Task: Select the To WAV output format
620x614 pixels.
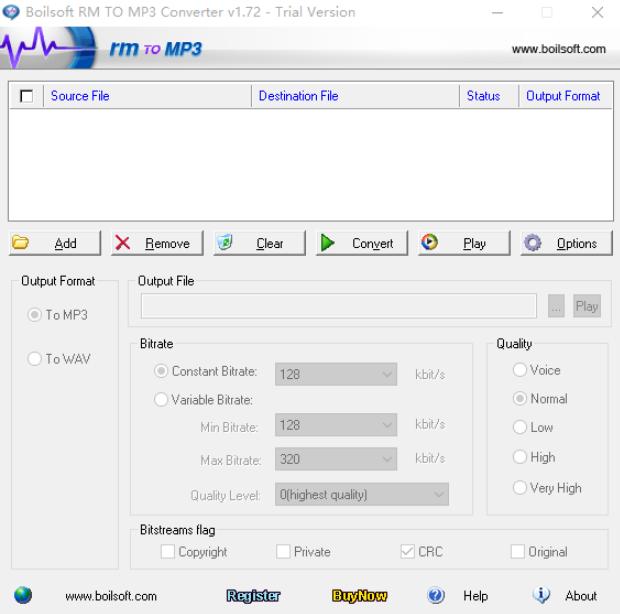Action: pyautogui.click(x=35, y=359)
